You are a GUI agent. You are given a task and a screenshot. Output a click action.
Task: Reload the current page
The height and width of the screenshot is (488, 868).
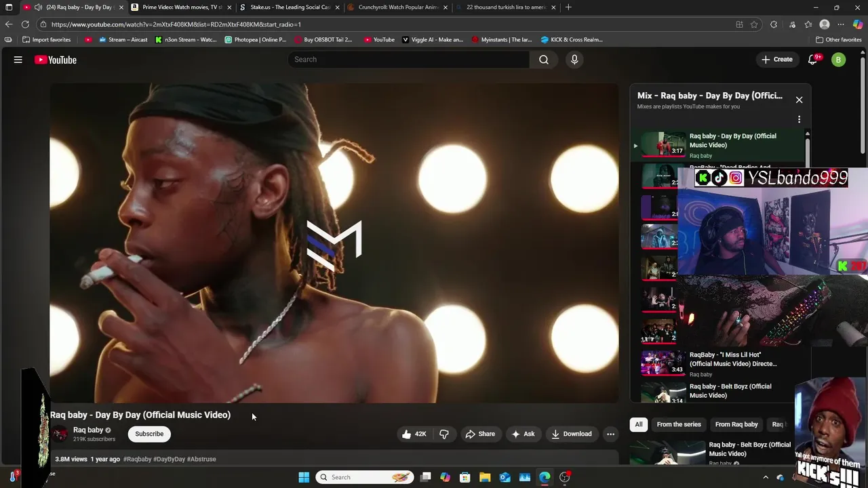pyautogui.click(x=25, y=24)
